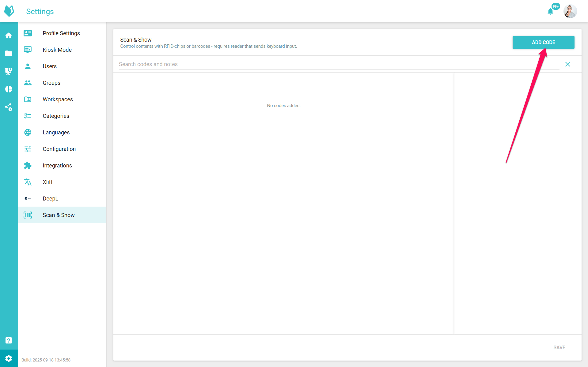Select Kiosk Mode in settings menu

[57, 50]
